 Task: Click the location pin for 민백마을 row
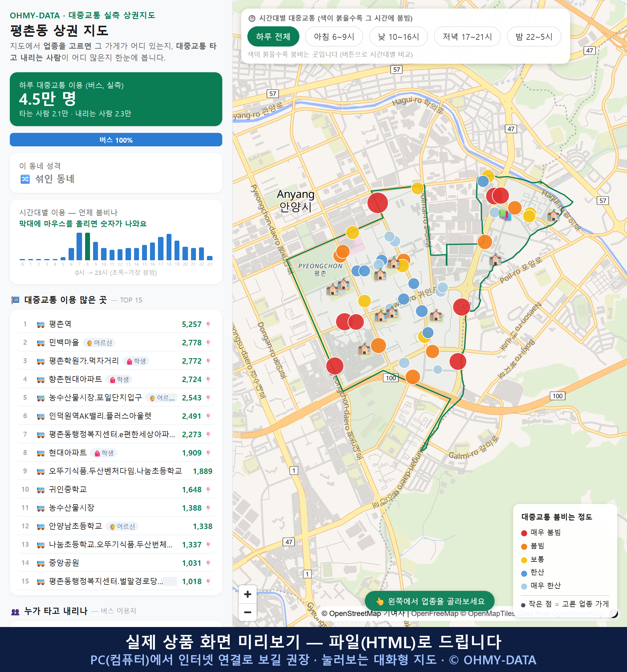[208, 343]
